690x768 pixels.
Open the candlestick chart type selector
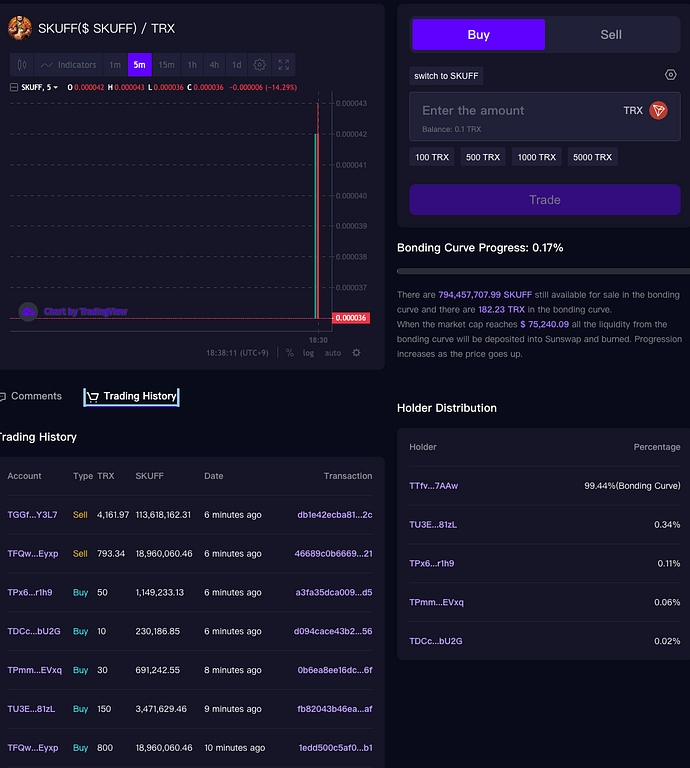tap(23, 65)
